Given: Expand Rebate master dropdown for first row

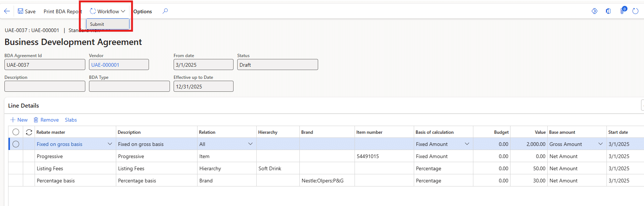Looking at the screenshot, I should point(110,144).
